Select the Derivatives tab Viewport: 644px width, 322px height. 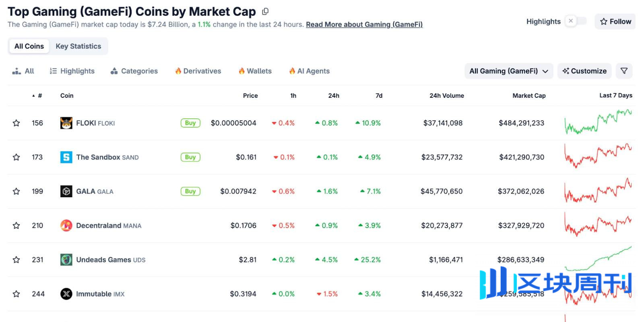198,71
